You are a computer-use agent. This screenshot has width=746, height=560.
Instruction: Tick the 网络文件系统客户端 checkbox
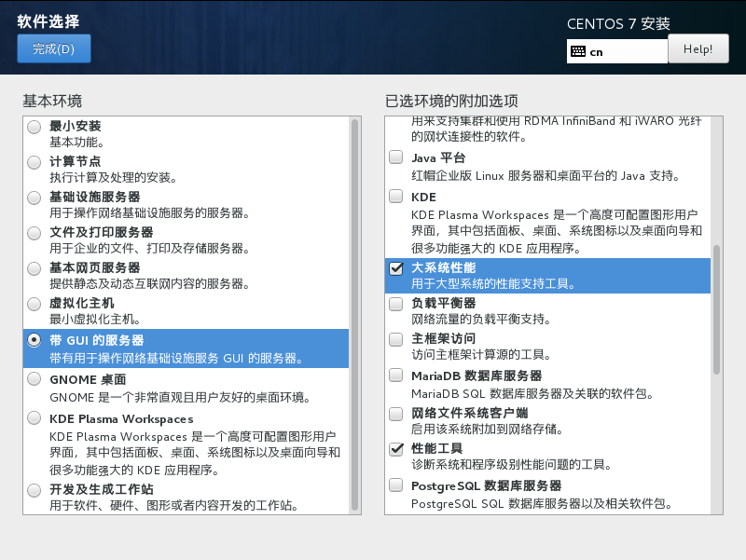(x=395, y=414)
